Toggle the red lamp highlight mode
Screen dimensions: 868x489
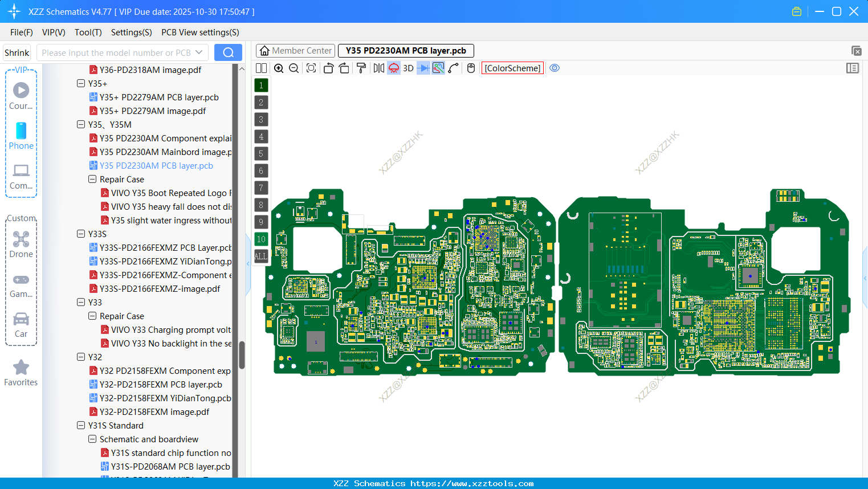393,68
